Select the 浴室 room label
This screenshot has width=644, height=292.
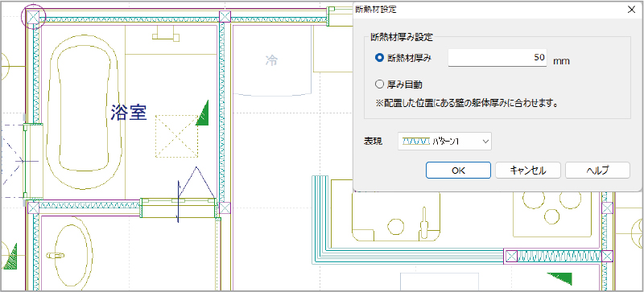coord(129,112)
